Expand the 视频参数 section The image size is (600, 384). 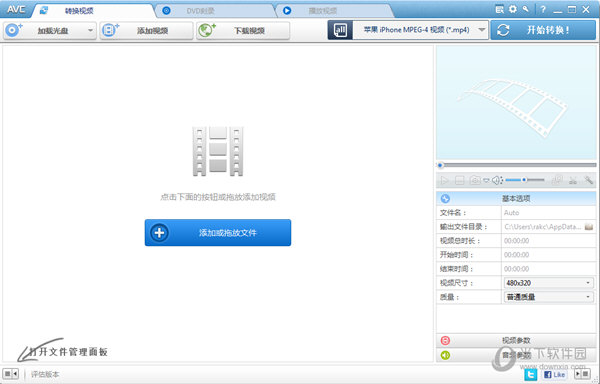click(516, 340)
